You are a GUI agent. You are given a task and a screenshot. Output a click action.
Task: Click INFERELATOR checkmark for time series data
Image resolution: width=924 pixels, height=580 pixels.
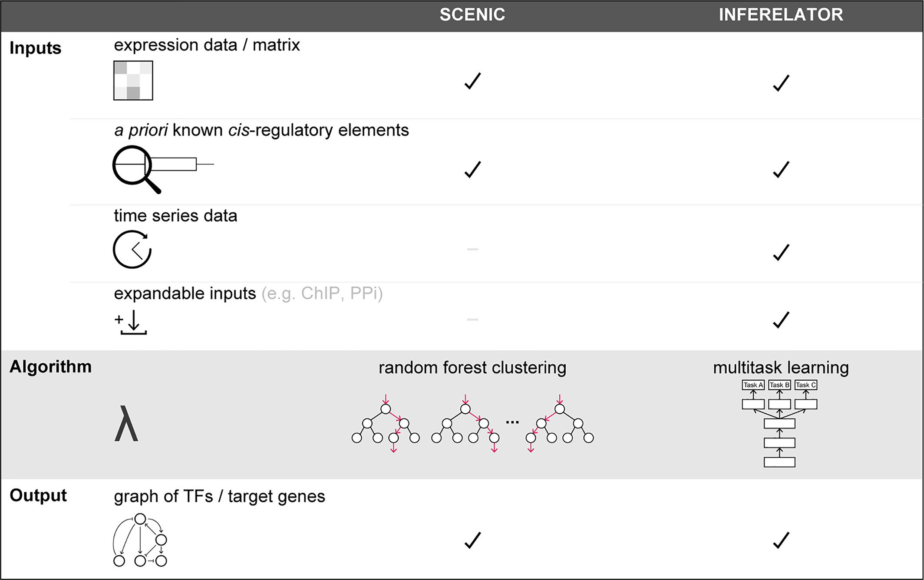[x=781, y=252]
